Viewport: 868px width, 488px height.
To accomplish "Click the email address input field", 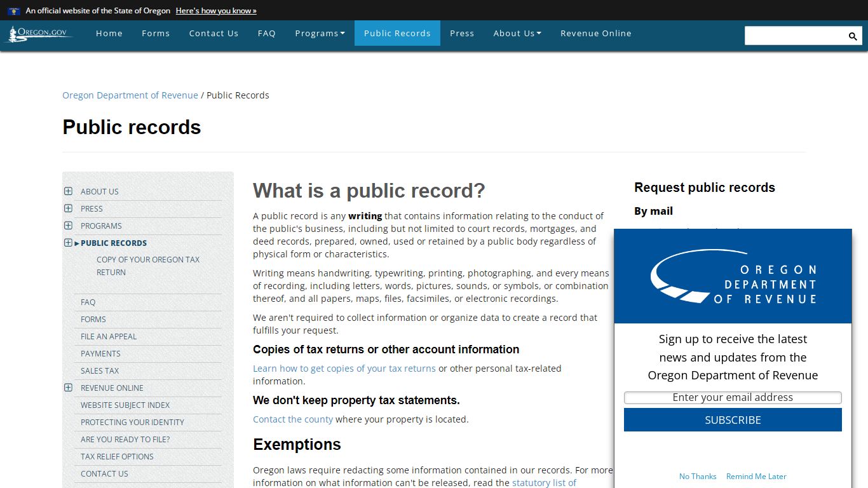I will (733, 398).
